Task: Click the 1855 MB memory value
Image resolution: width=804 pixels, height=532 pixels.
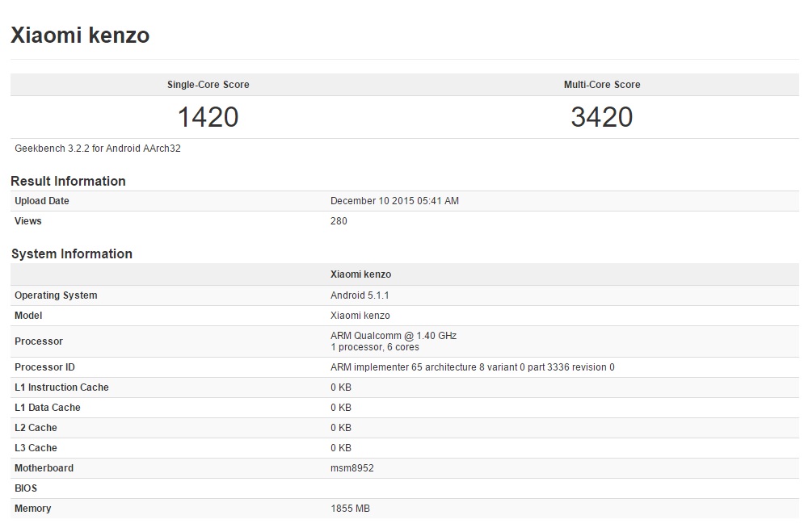Action: (350, 509)
